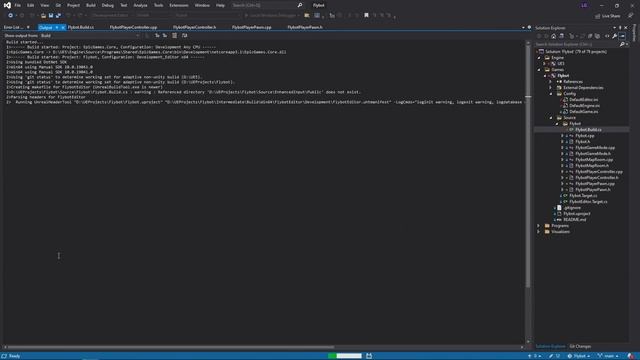Image resolution: width=640 pixels, height=360 pixels.
Task: Open the Git menu
Action: (x=58, y=5)
